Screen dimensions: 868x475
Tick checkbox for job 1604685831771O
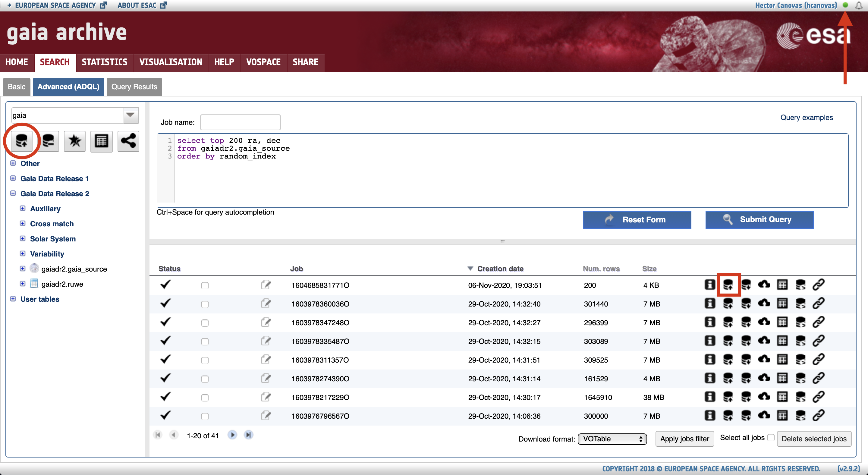(x=205, y=286)
